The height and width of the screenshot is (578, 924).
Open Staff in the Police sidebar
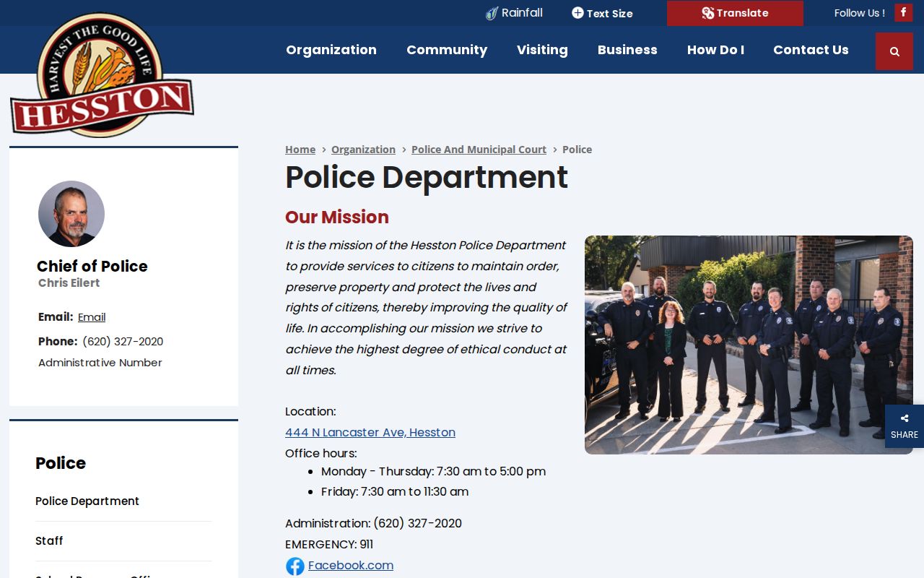coord(49,541)
